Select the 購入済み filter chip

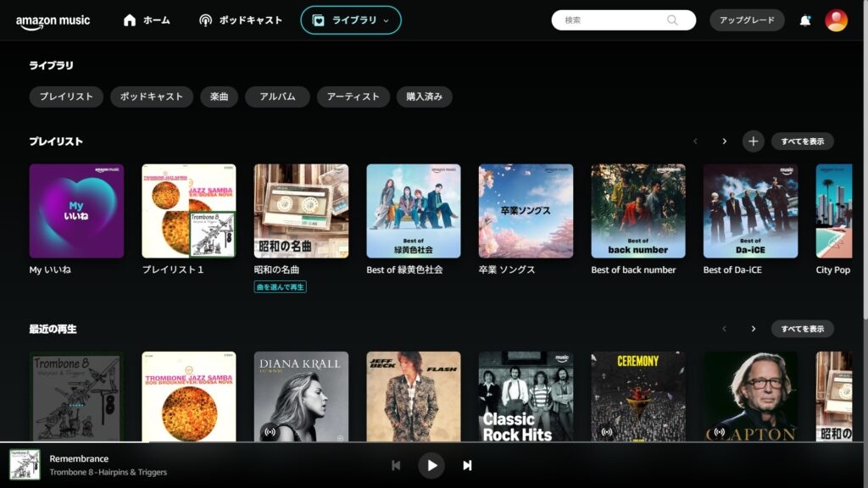tap(424, 97)
